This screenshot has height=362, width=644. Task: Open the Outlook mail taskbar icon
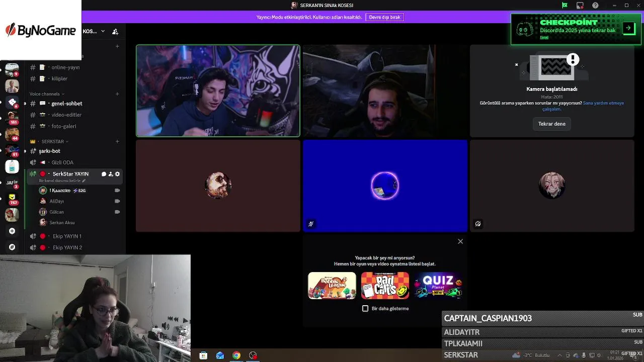click(x=220, y=355)
